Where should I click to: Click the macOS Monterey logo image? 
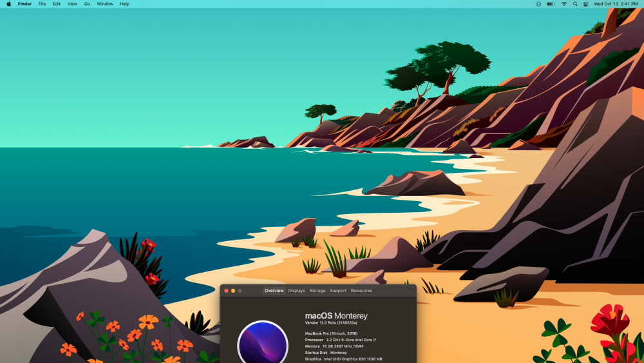point(263,342)
